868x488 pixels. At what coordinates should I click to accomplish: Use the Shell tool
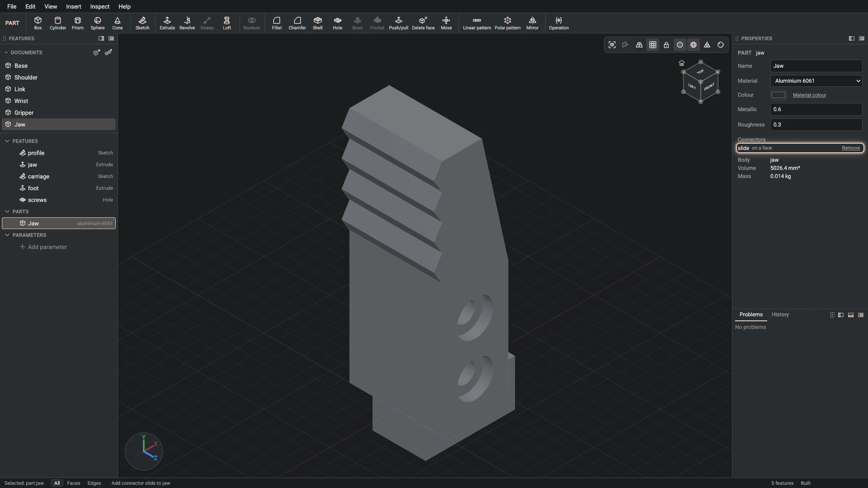point(318,23)
